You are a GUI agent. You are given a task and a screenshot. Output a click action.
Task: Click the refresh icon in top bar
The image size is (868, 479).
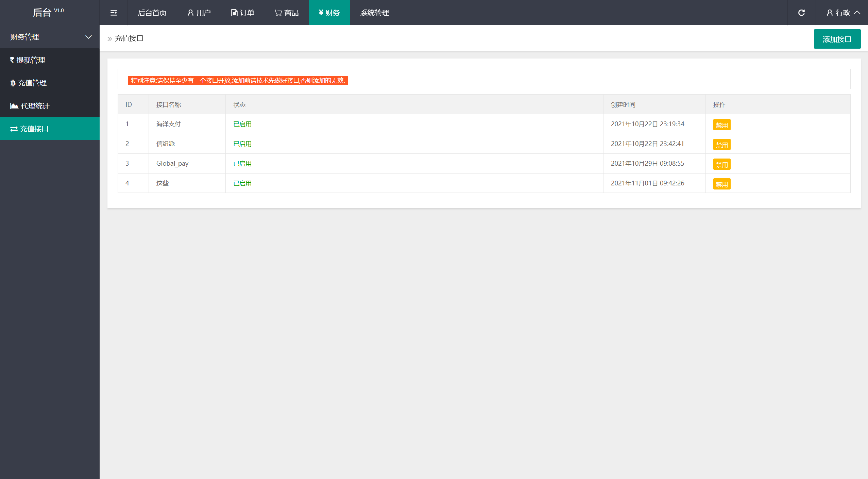[x=801, y=13]
